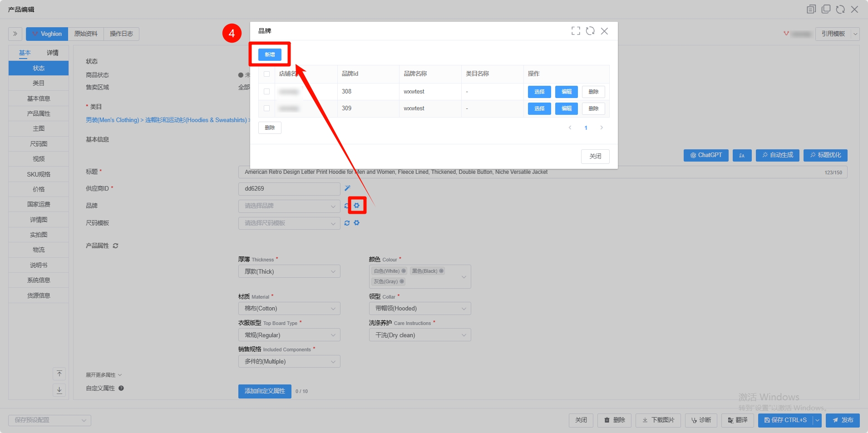The height and width of the screenshot is (433, 868).
Task: Expand the brand dialog to fullscreen
Action: point(576,31)
